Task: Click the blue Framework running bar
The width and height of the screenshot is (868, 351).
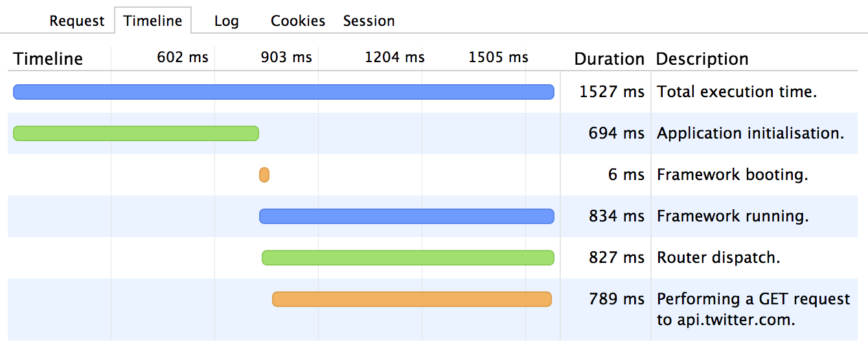Action: [407, 216]
